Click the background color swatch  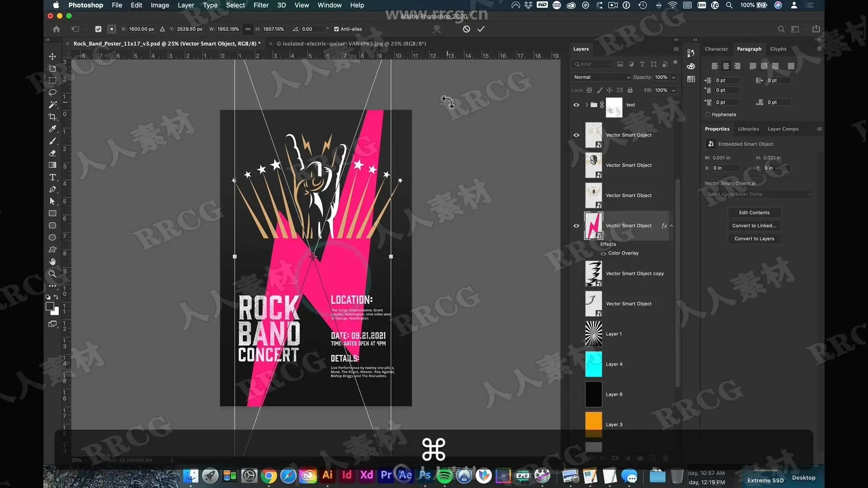56,312
